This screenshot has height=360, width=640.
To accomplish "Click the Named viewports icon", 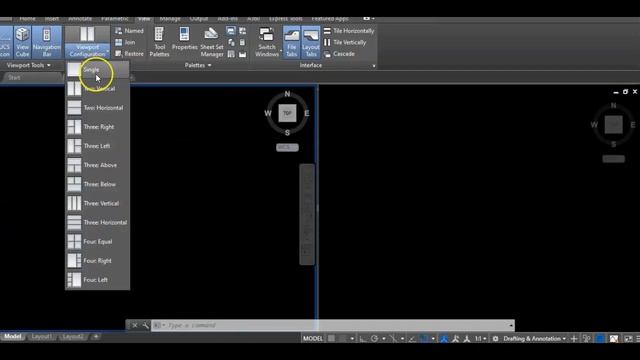I will click(118, 31).
